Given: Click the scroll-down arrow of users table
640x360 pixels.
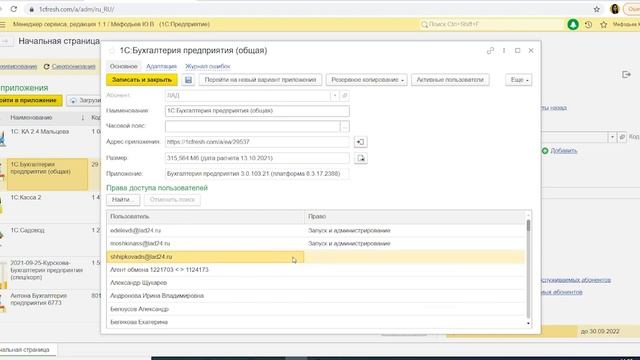Looking at the screenshot, I should 529,323.
